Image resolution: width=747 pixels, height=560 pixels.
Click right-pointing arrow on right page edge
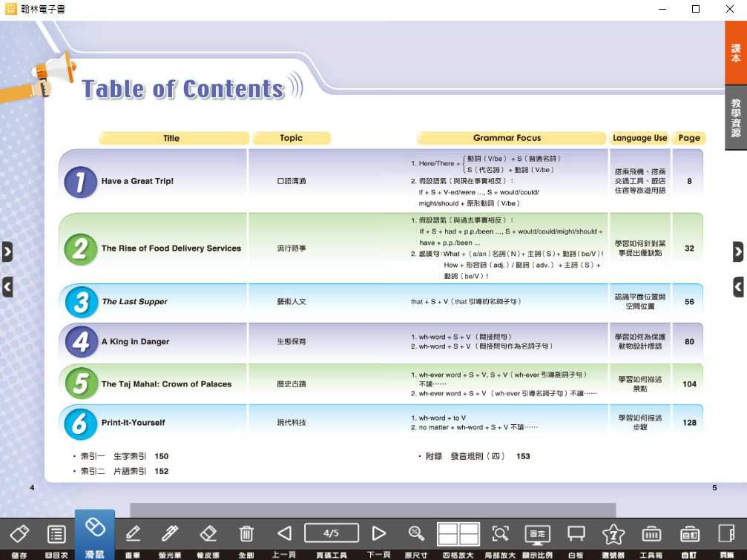738,251
